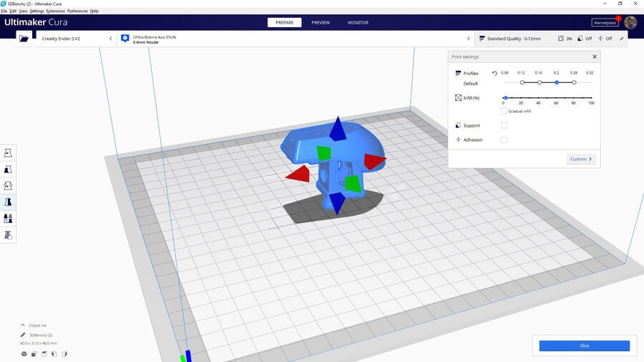
Task: Click the pencil icon in print settings bar
Action: click(621, 39)
